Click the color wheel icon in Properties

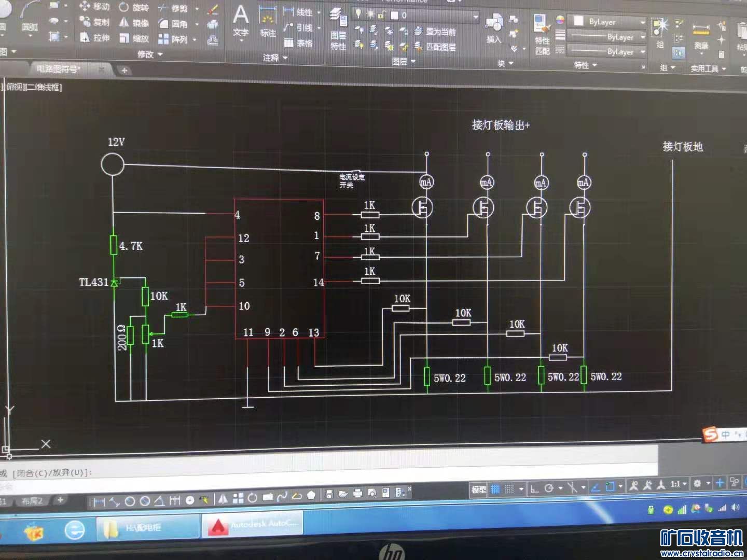[560, 20]
